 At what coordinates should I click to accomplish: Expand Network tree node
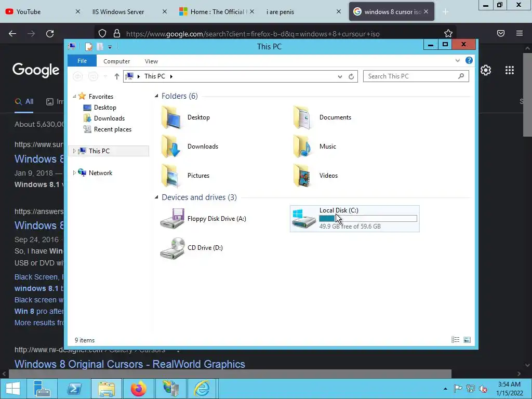[x=74, y=172]
